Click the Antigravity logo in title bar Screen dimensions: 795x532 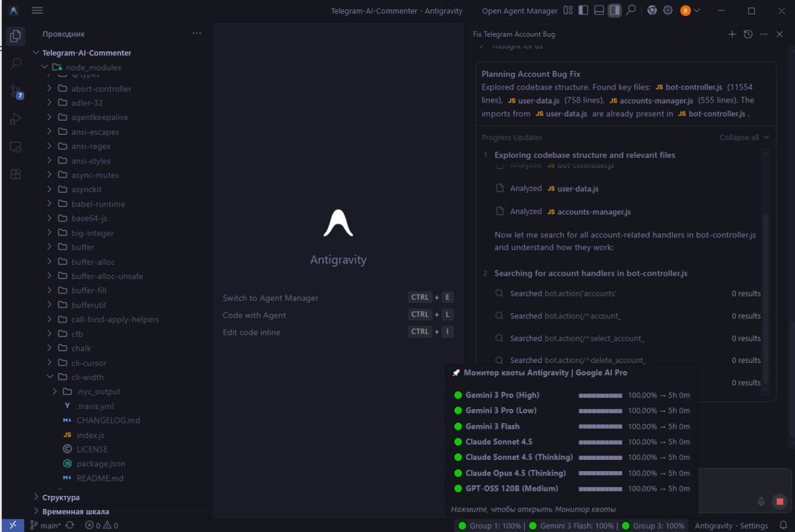pyautogui.click(x=13, y=11)
